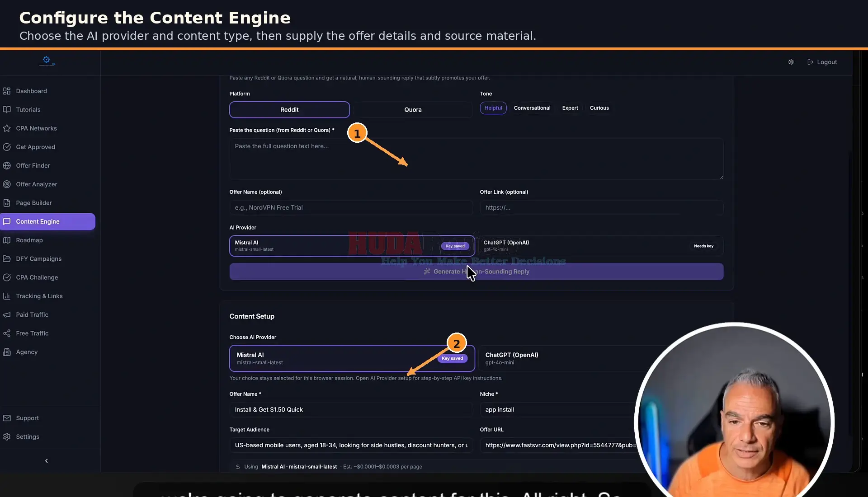This screenshot has height=497, width=868.
Task: Click Generate Human-Sounding Reply button
Action: [476, 272]
